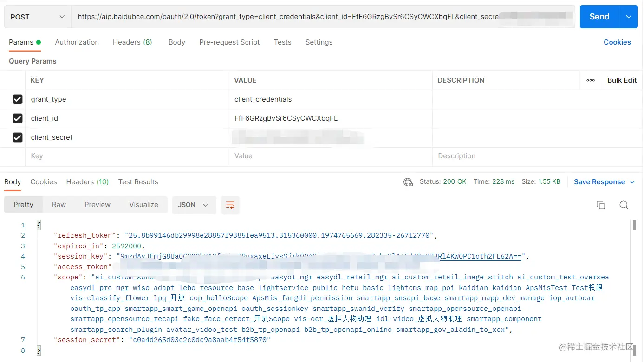This screenshot has height=362, width=644.
Task: Click the "access_token" key in the response
Action: 83,267
